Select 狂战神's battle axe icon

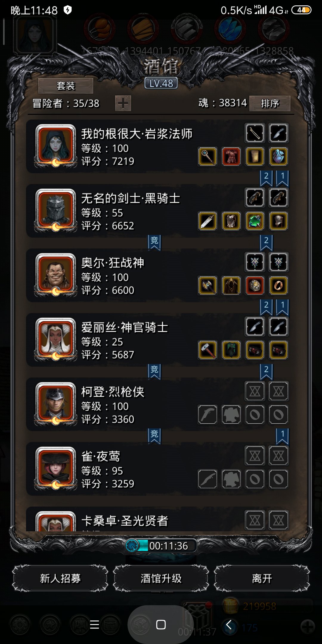click(x=208, y=285)
